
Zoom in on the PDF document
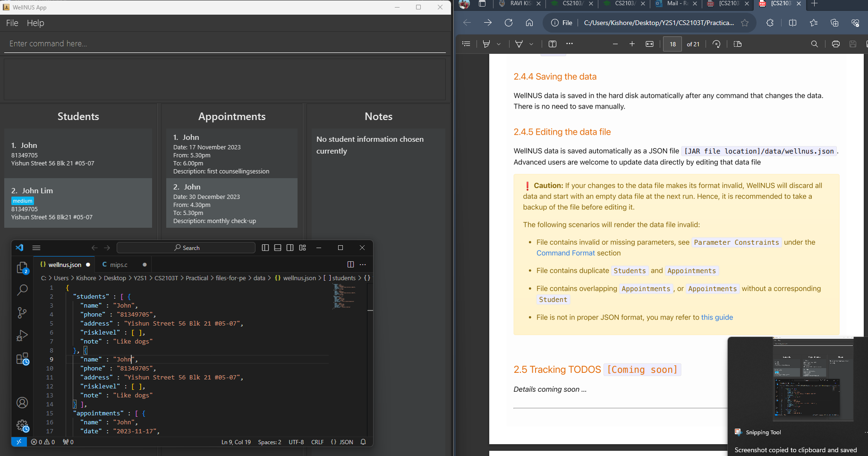[632, 44]
